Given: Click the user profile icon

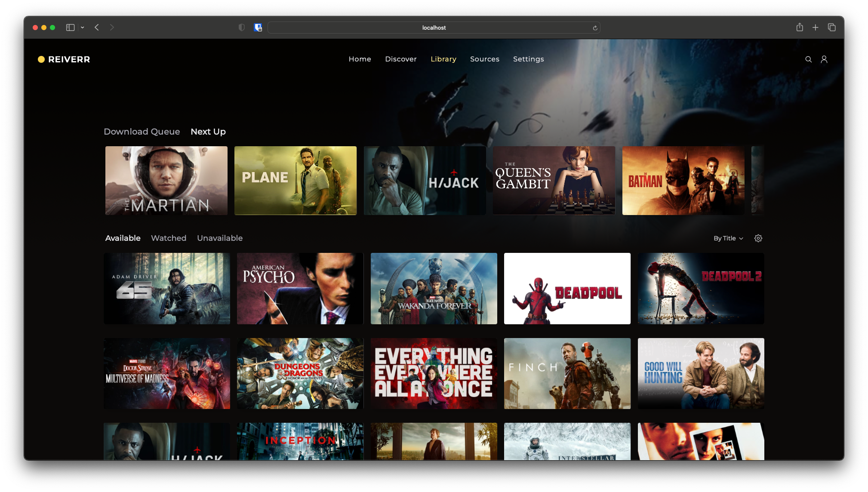Looking at the screenshot, I should coord(824,59).
